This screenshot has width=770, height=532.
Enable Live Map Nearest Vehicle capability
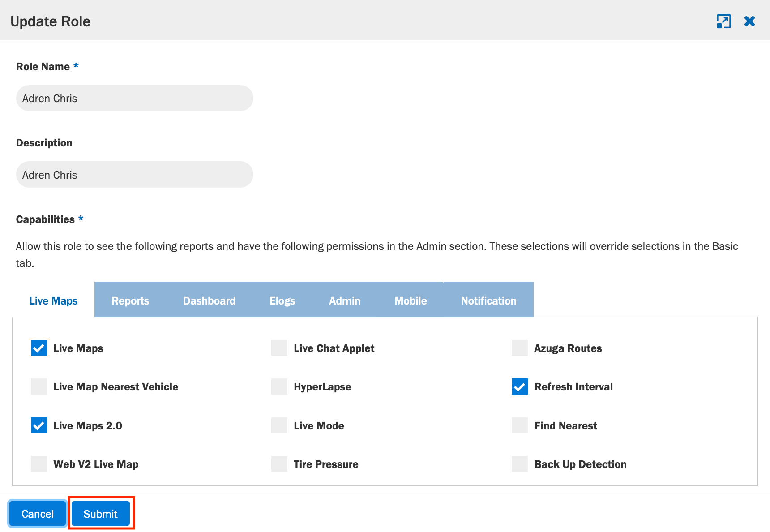[39, 386]
